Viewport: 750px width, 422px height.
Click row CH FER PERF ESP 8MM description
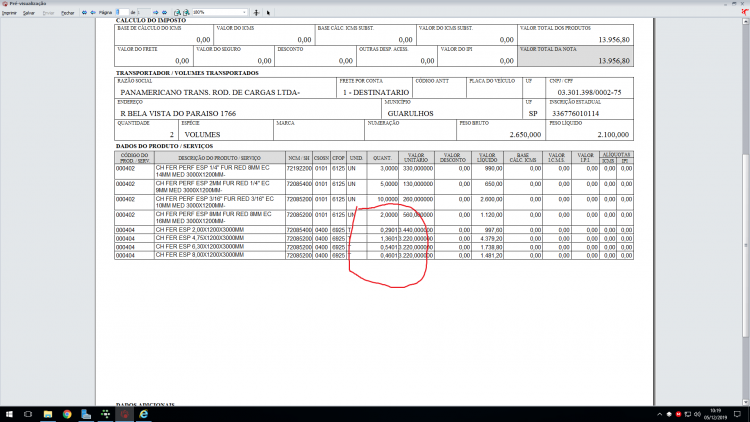pos(214,218)
